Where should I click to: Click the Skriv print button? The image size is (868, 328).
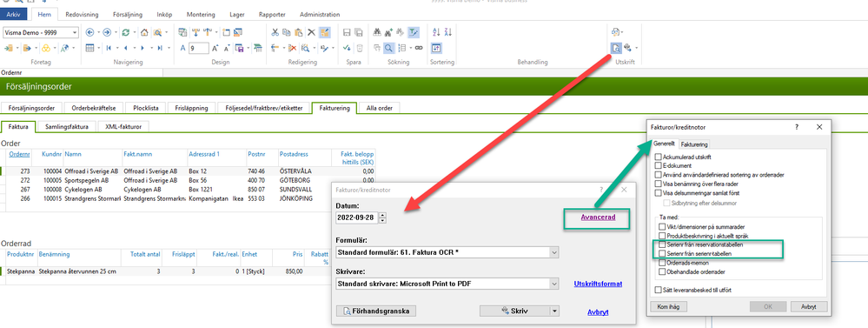click(514, 311)
